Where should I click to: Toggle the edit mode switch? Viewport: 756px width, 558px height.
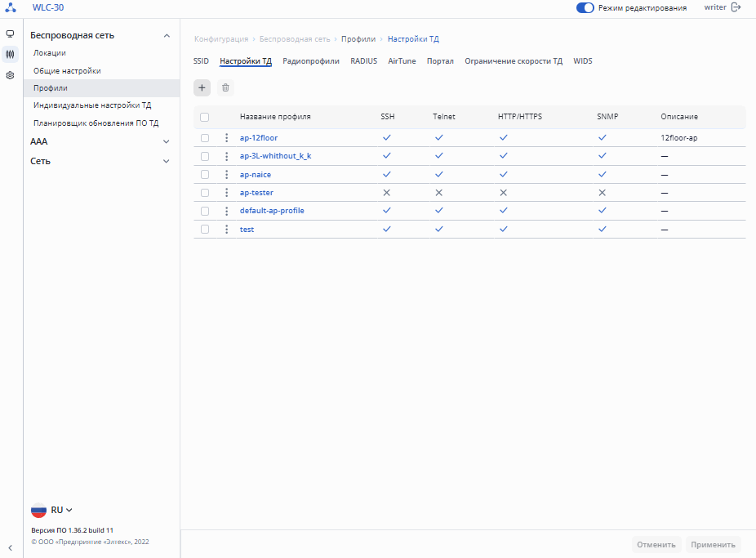pyautogui.click(x=585, y=7)
